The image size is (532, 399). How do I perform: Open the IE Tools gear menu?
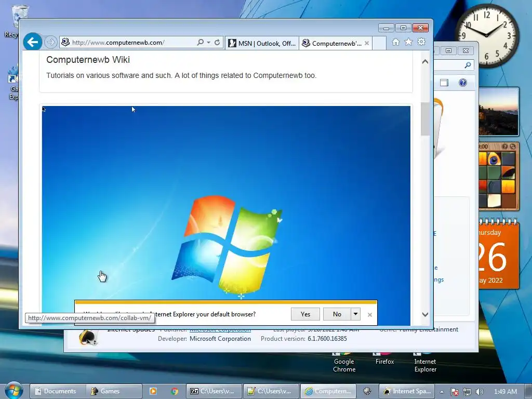tap(421, 42)
